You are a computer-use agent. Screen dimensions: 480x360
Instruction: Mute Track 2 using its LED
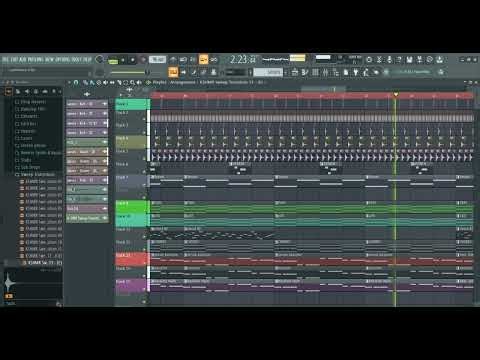tap(144, 119)
